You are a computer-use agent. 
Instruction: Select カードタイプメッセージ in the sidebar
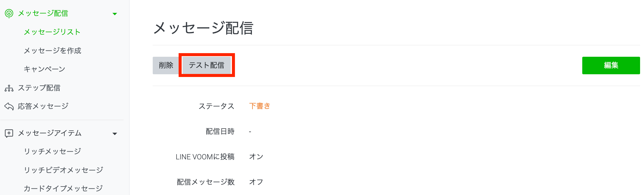63,188
